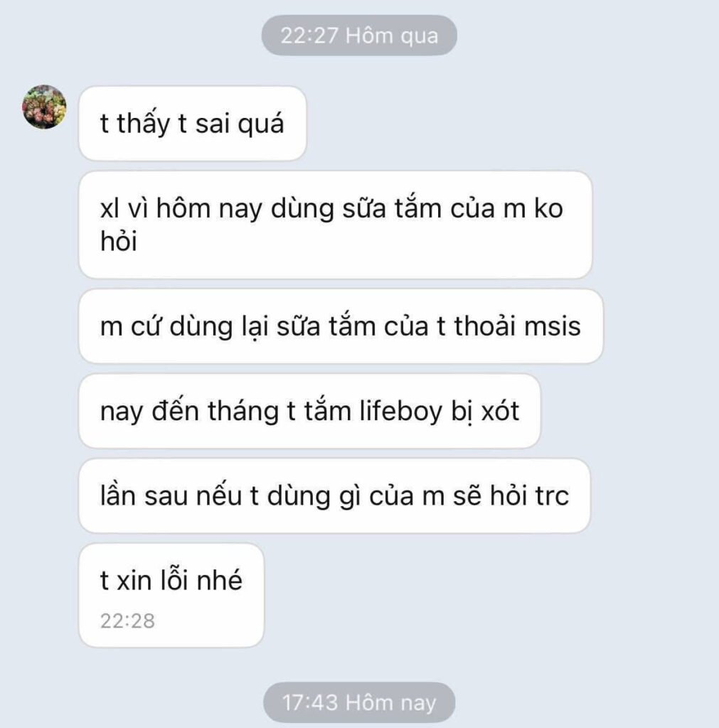719x728 pixels.
Task: Click the word "xót" in the lifeboy message
Action: (500, 411)
